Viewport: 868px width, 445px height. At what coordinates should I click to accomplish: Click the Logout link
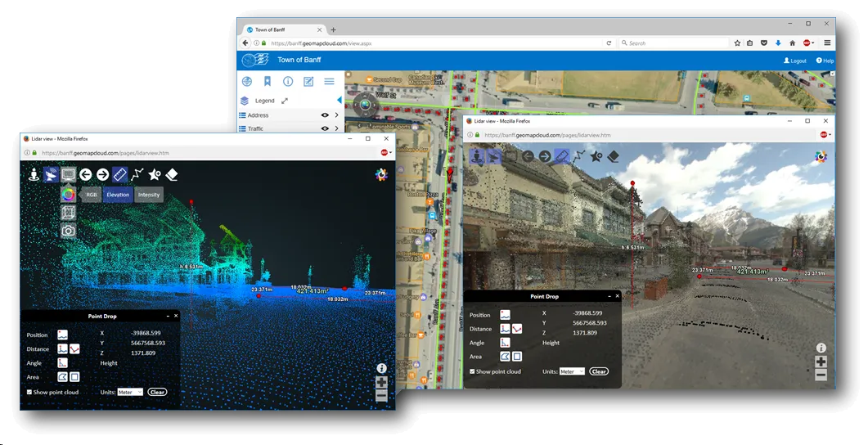point(795,61)
